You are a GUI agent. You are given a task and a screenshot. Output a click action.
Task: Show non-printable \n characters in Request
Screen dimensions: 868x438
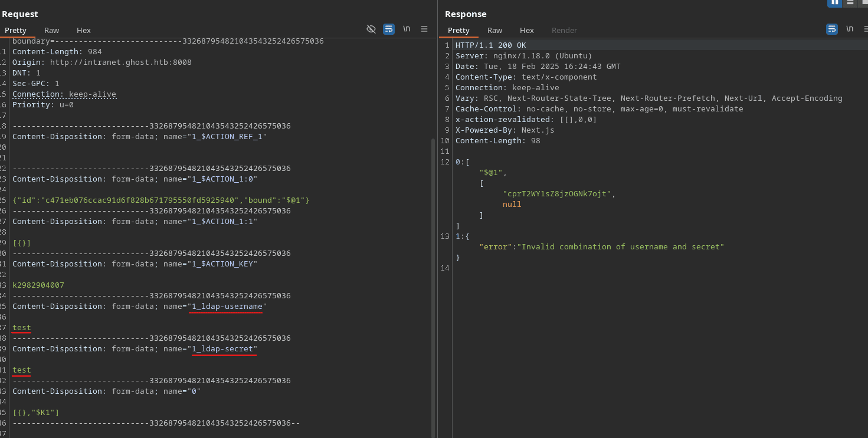coord(407,29)
